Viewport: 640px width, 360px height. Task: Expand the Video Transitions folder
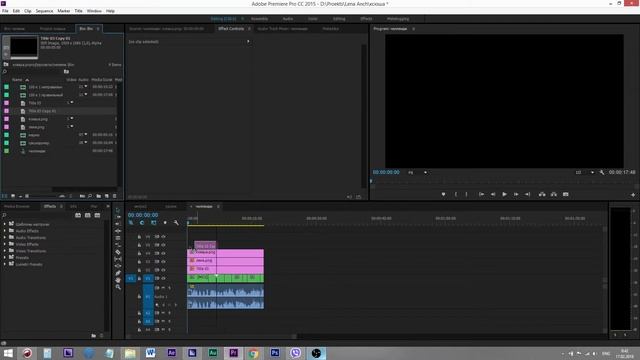4,251
